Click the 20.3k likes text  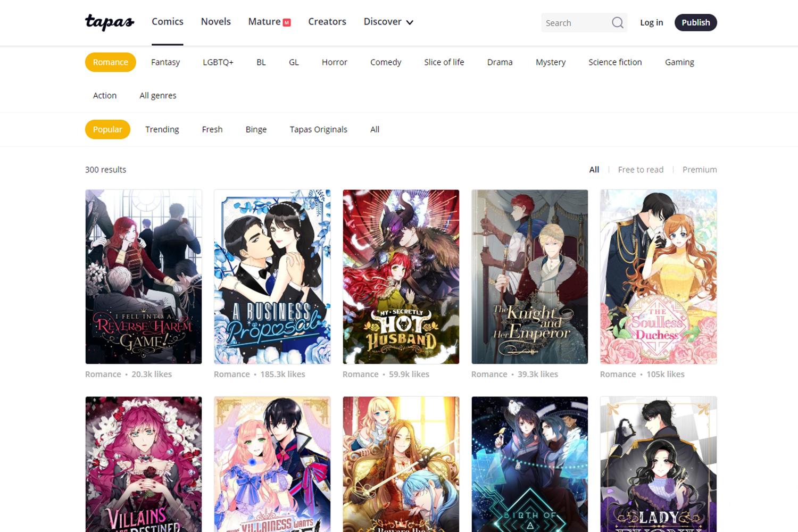click(152, 375)
